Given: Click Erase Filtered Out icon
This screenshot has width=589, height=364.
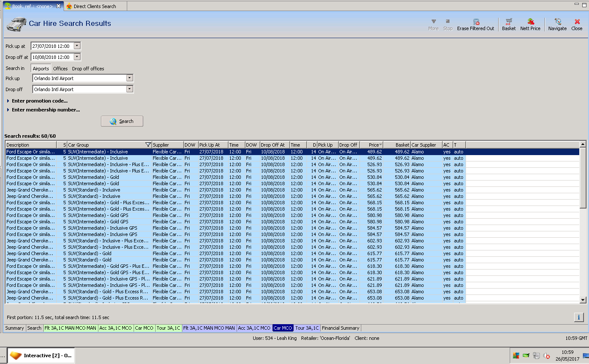Looking at the screenshot, I should (476, 22).
